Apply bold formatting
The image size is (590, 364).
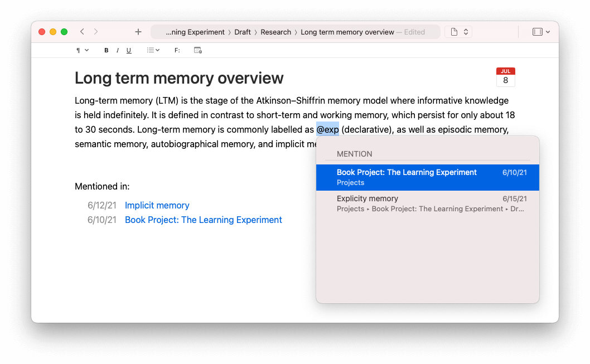point(106,50)
